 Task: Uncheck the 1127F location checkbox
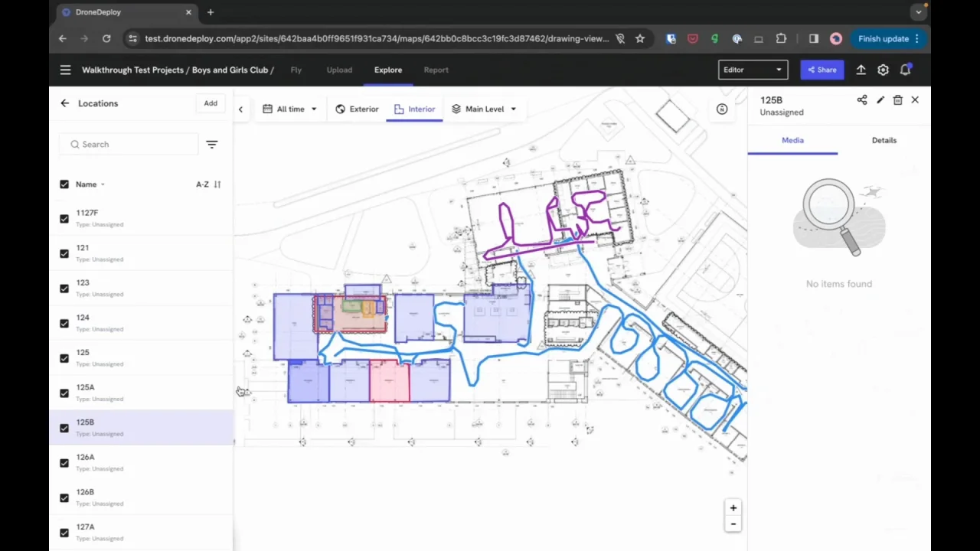point(64,219)
